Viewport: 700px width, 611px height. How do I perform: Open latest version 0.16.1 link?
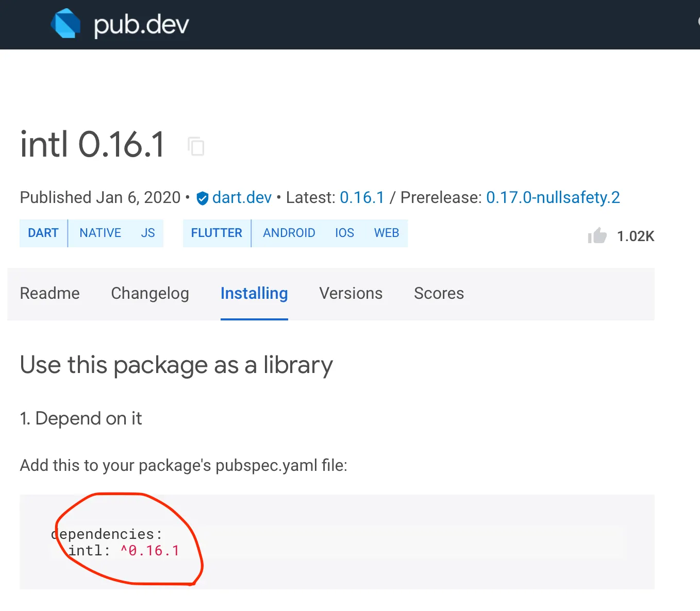362,197
